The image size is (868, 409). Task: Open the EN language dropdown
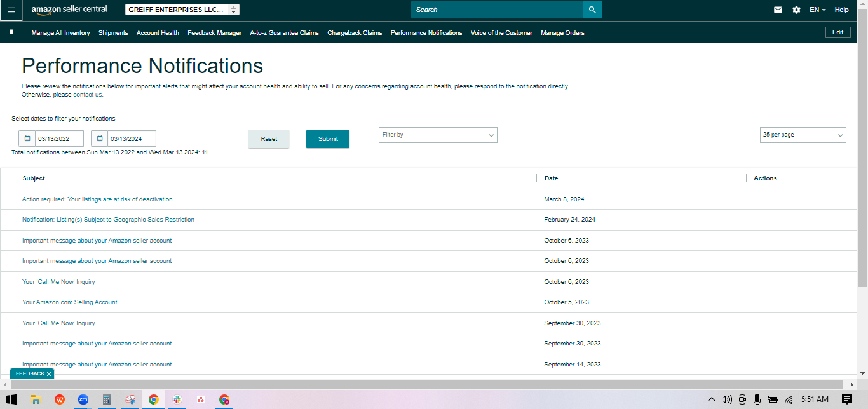click(817, 10)
